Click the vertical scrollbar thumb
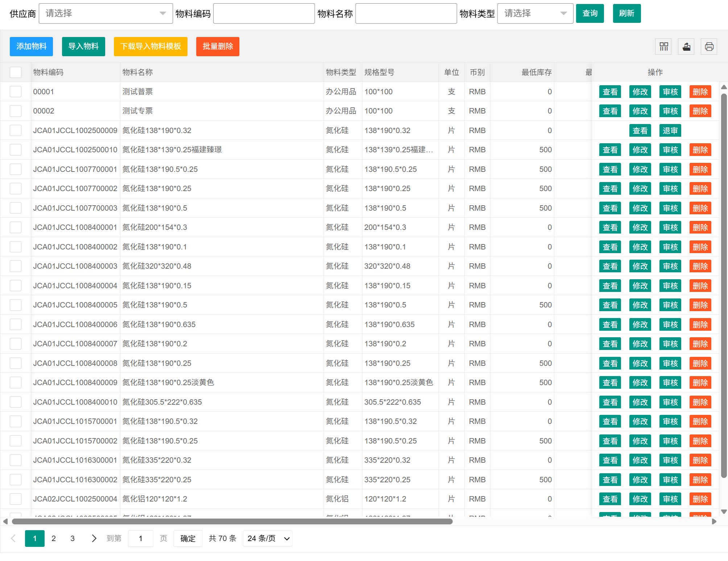 point(724,286)
